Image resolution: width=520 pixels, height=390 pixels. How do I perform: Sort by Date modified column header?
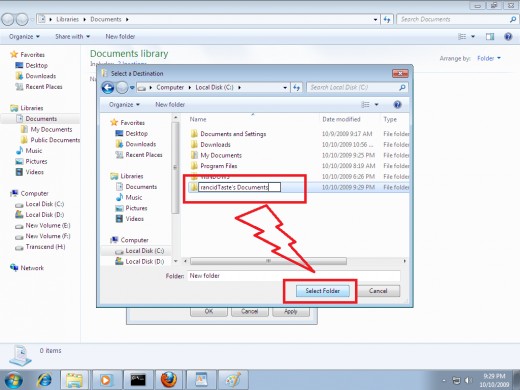pos(341,119)
